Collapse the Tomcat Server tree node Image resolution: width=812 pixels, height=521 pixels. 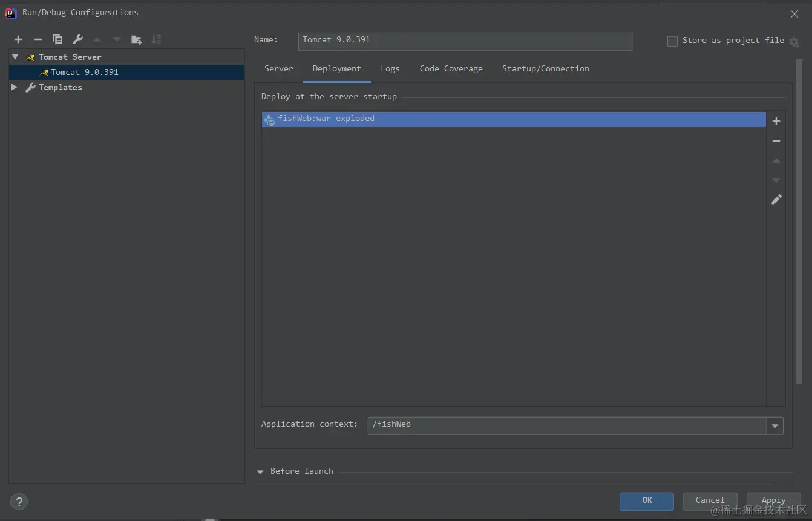(15, 57)
